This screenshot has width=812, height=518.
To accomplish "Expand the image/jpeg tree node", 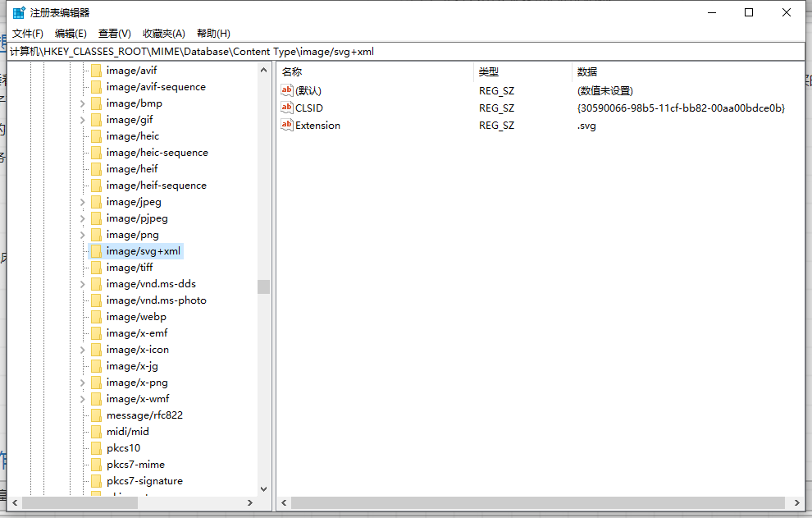I will 81,201.
